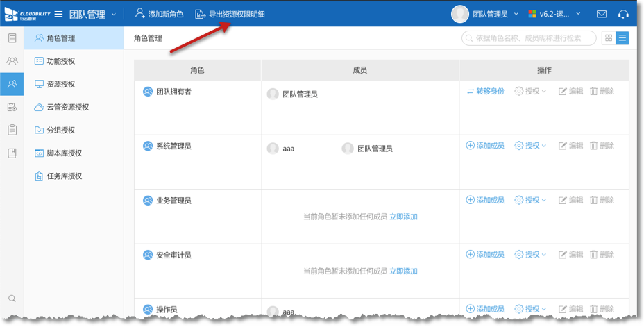This screenshot has width=644, height=327.
Task: Focus the role name search field
Action: [529, 38]
